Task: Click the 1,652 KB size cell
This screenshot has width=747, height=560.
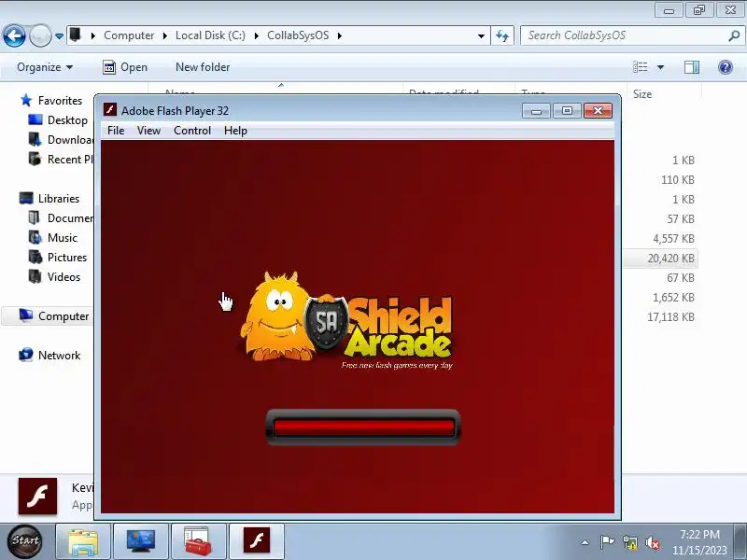Action: (x=673, y=297)
